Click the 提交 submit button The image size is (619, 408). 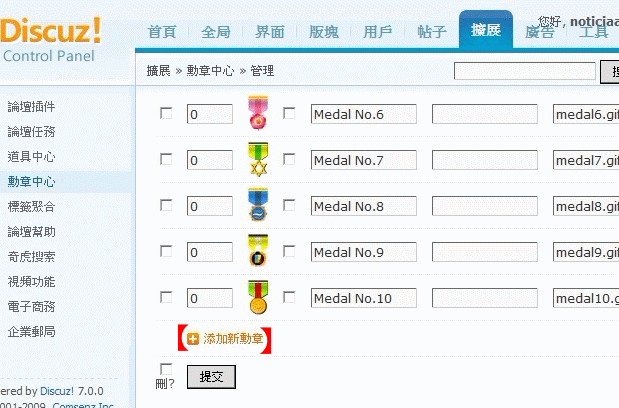pos(211,377)
